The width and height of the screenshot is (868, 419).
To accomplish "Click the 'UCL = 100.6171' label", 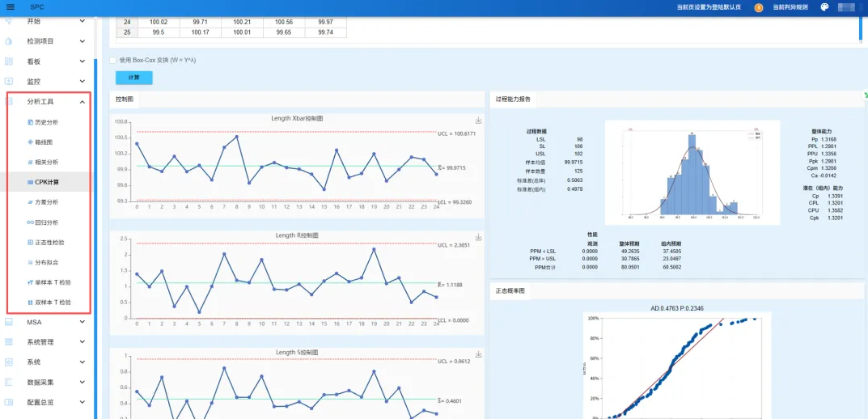I will coord(457,134).
